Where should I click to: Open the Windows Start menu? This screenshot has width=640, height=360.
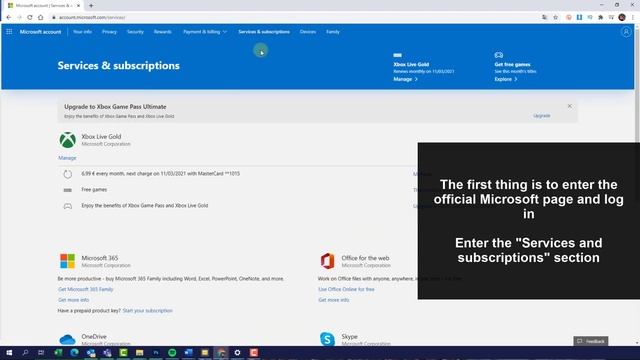coord(9,353)
